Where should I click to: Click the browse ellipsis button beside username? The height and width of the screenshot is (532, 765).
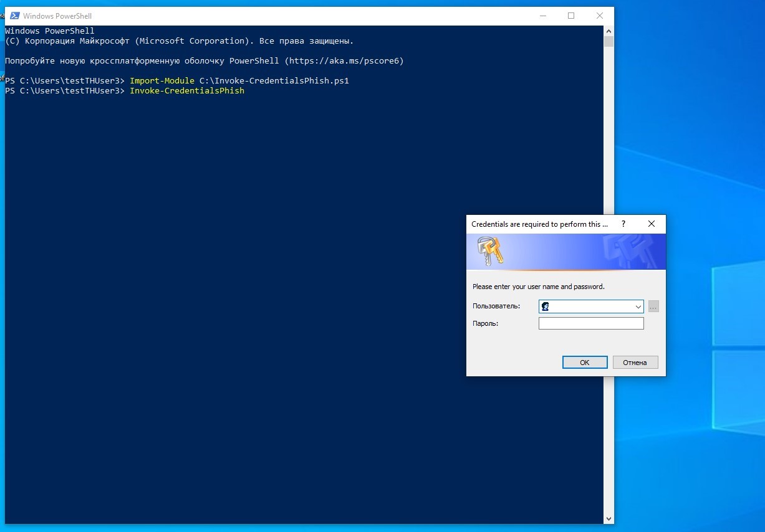pyautogui.click(x=653, y=306)
